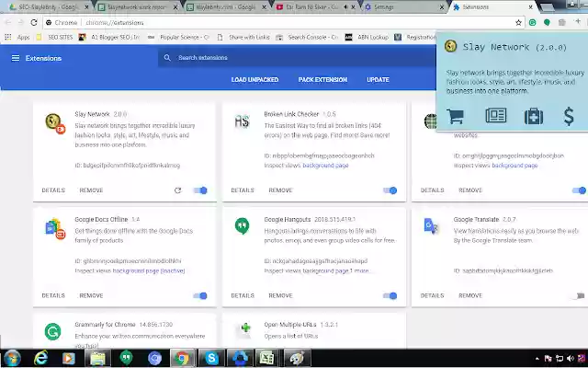The image size is (588, 368).
Task: Click the Google Docs Offline extension icon
Action: point(55,228)
